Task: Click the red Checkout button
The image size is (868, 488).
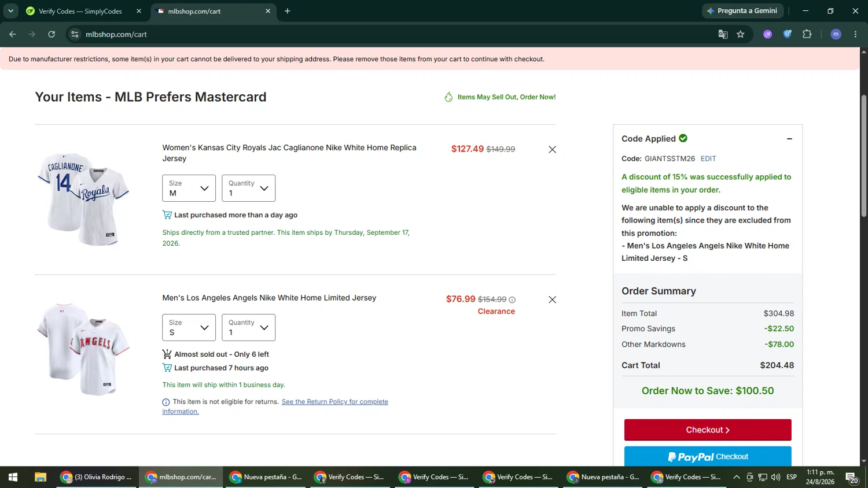Action: (x=708, y=430)
